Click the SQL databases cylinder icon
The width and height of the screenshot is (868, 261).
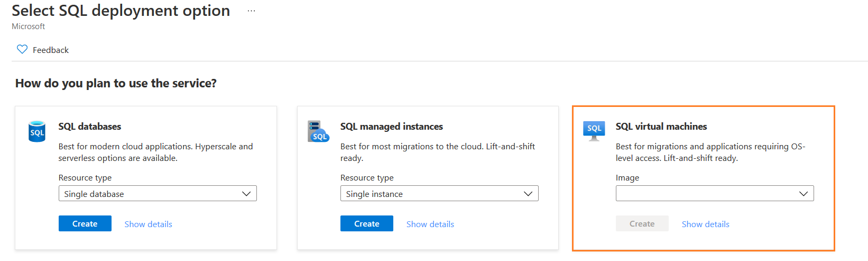click(37, 131)
